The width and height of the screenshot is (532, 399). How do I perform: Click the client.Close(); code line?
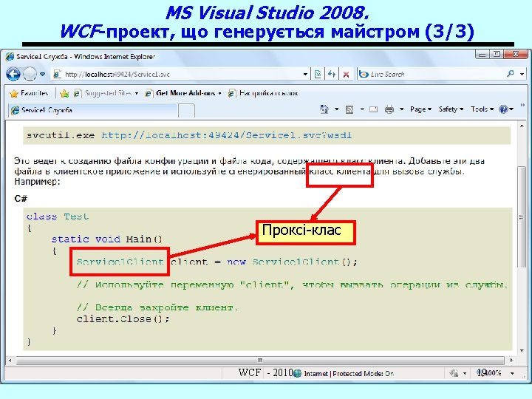click(x=123, y=319)
